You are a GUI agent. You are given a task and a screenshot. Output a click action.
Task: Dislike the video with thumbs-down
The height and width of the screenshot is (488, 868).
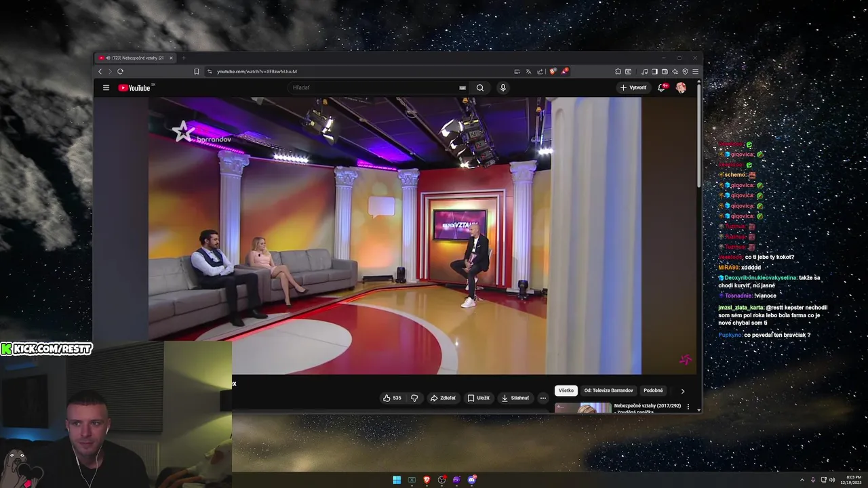pyautogui.click(x=414, y=398)
